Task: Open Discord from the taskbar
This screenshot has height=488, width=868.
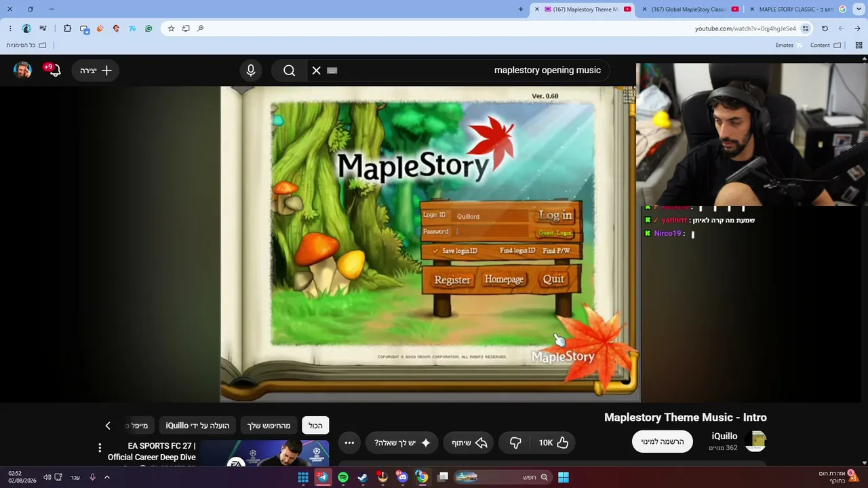Action: pyautogui.click(x=403, y=477)
